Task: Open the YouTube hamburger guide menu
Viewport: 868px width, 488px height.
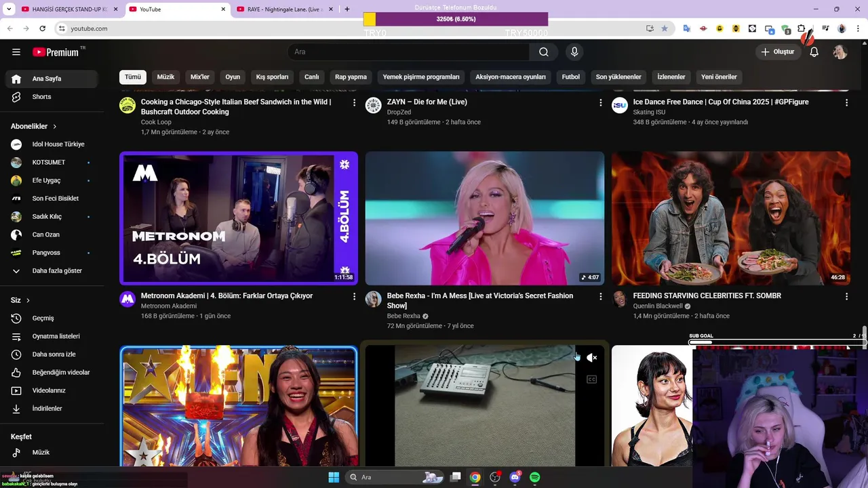Action: click(x=16, y=52)
